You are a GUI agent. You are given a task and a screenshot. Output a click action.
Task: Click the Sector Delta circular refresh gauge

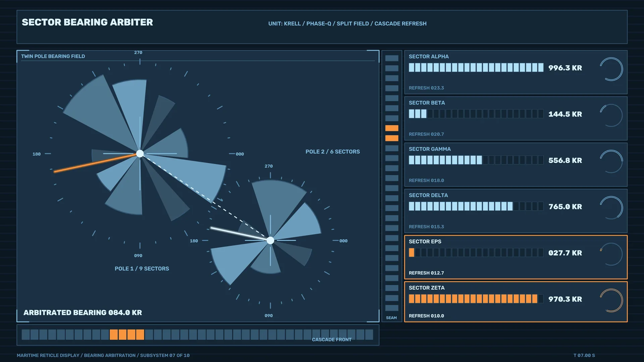(x=611, y=208)
